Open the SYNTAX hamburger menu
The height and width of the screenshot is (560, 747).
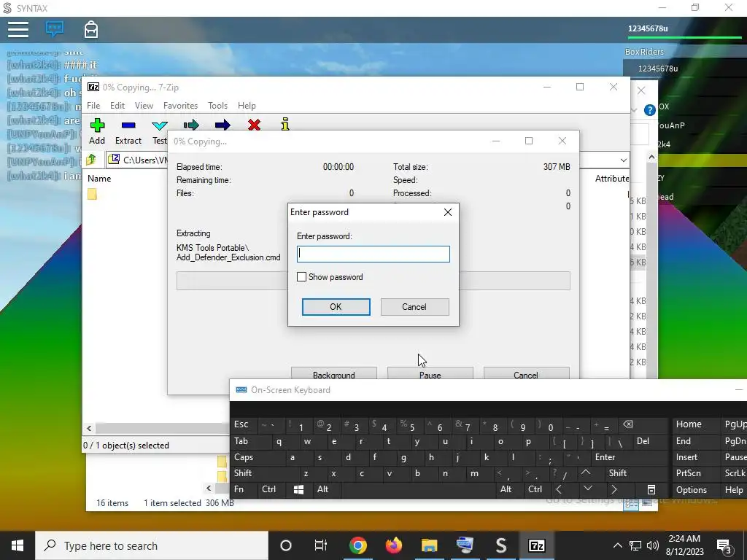pyautogui.click(x=18, y=29)
